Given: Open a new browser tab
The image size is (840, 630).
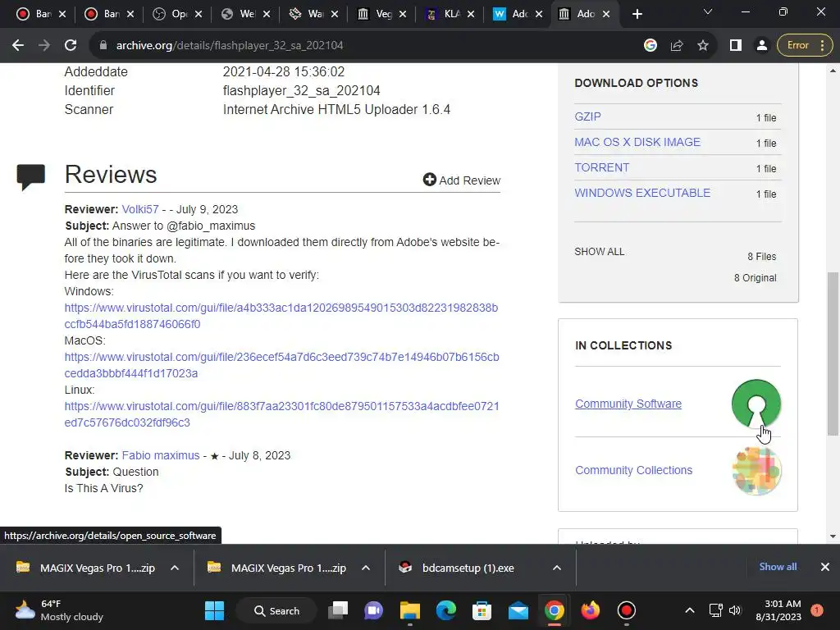Looking at the screenshot, I should point(637,14).
